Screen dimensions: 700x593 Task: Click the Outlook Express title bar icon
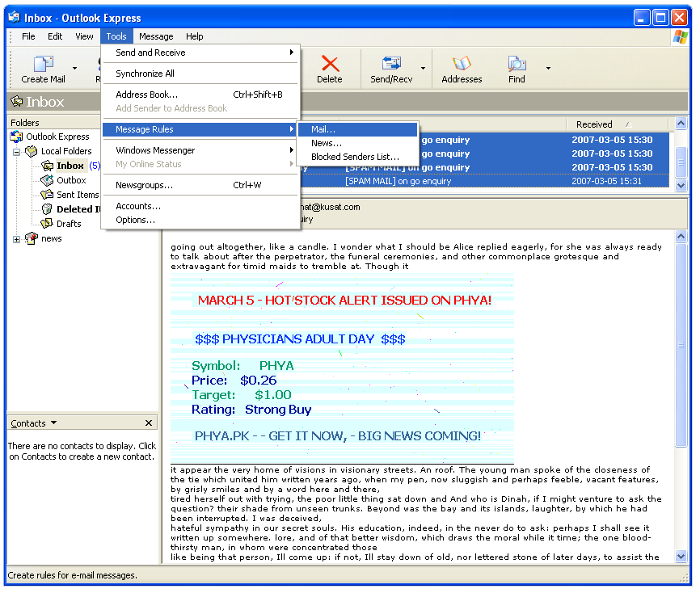pos(15,18)
